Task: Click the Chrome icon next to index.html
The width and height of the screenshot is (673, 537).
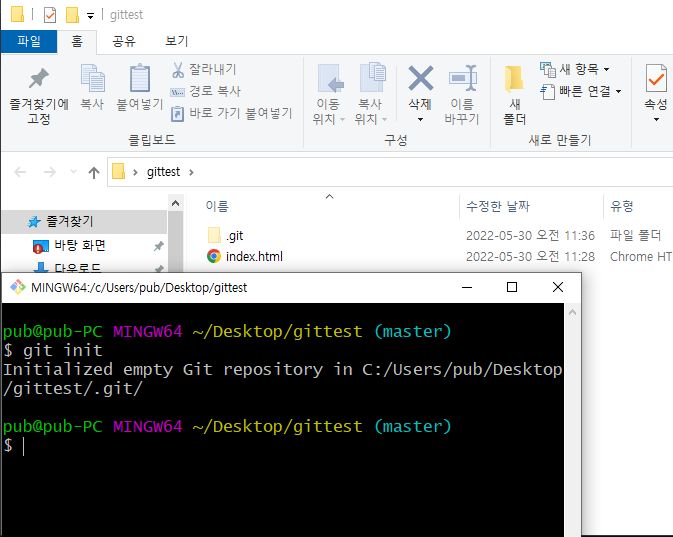Action: [214, 256]
